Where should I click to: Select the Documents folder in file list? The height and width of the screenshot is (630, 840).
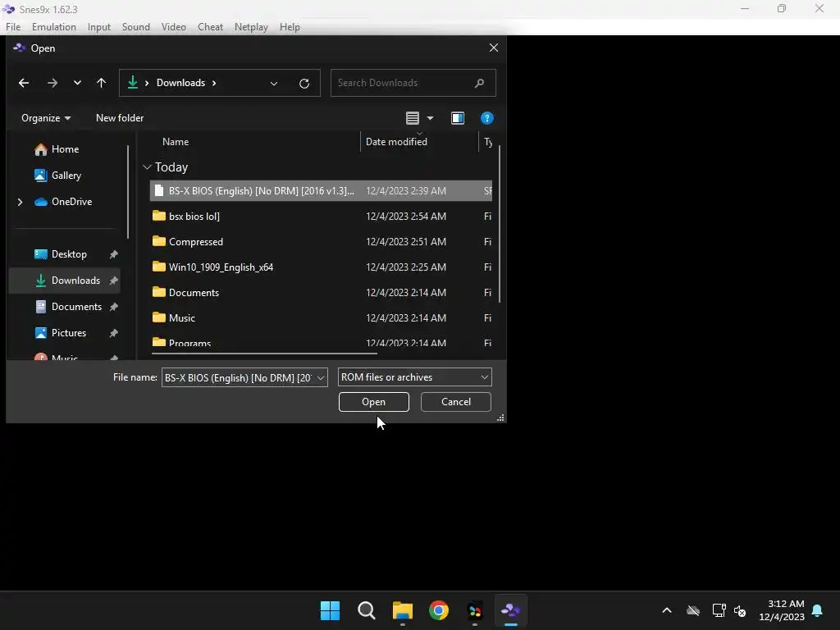[x=321, y=293]
